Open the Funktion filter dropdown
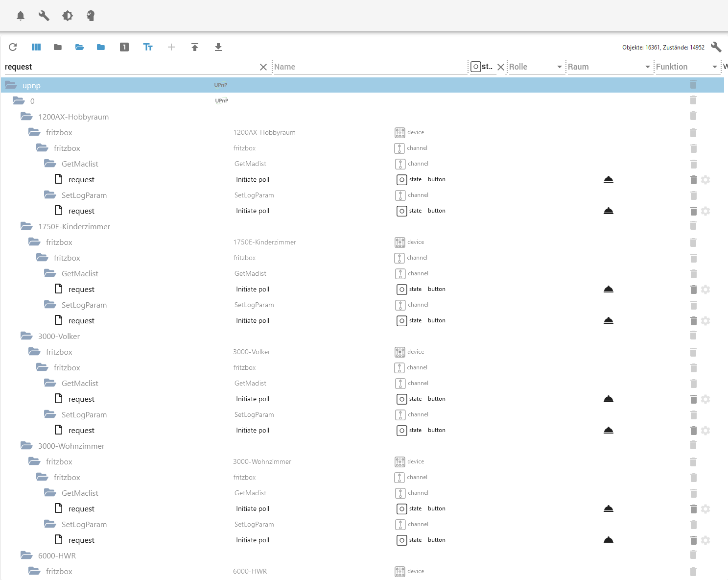 coord(687,67)
